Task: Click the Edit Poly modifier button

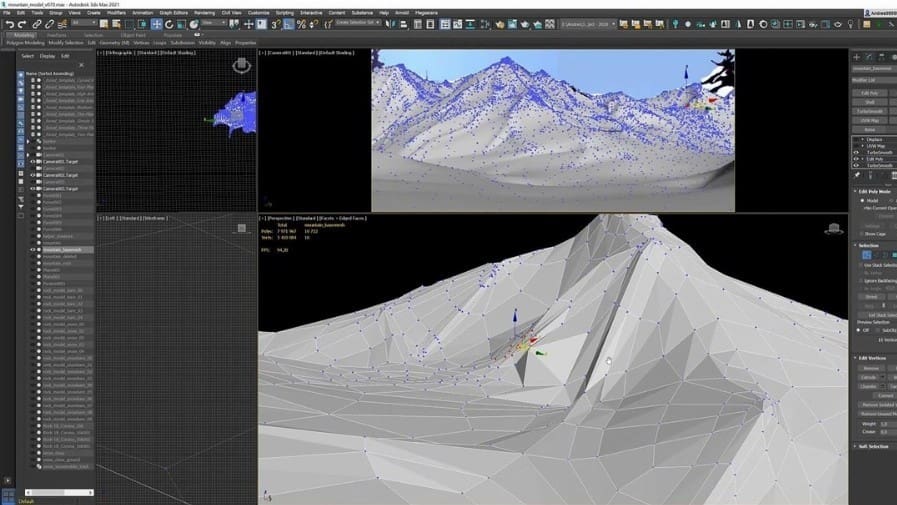Action: pos(870,93)
